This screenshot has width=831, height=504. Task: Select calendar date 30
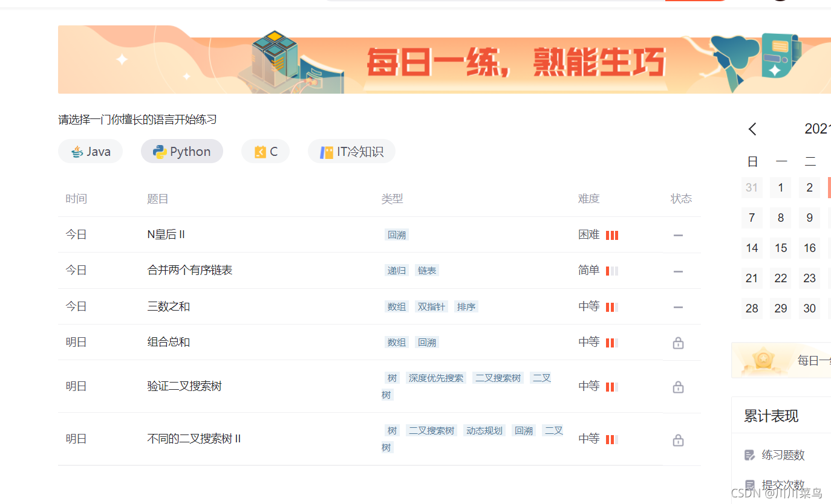[810, 308]
